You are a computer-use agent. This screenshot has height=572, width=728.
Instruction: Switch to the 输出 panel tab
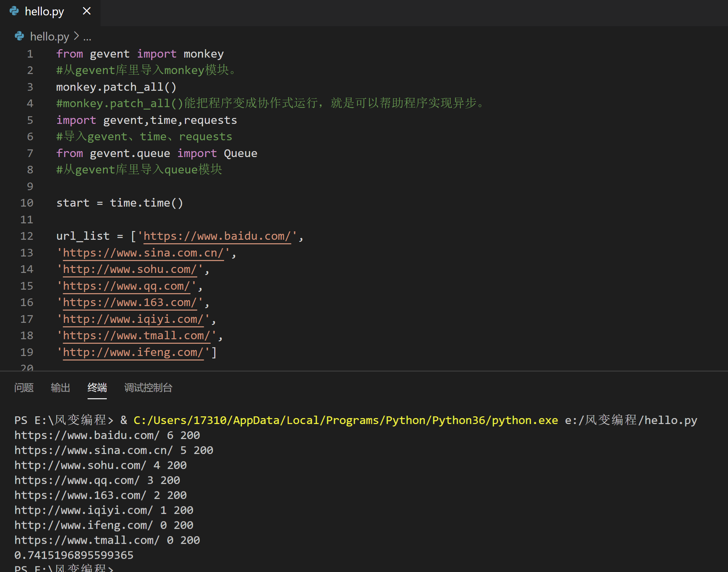point(60,387)
